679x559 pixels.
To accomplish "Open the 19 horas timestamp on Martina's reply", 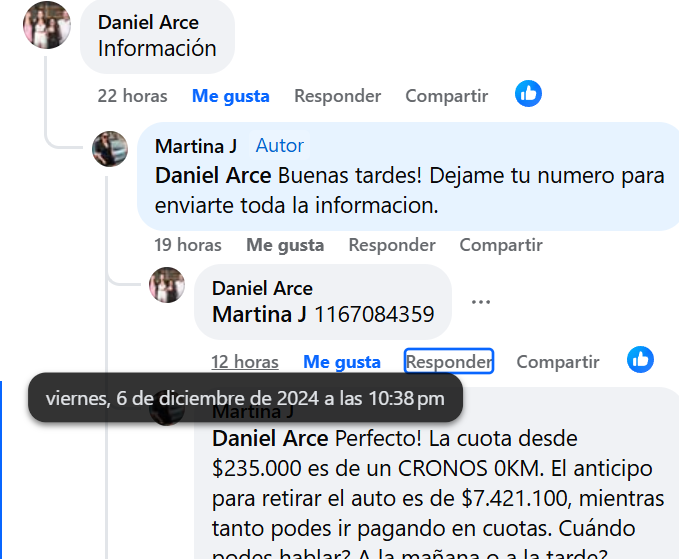I will (x=188, y=245).
